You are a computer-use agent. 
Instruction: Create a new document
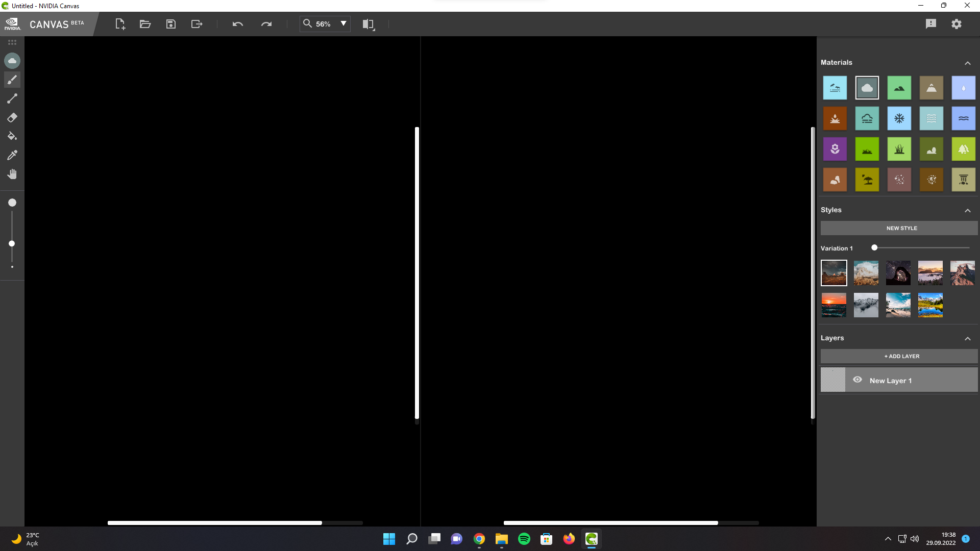(120, 24)
